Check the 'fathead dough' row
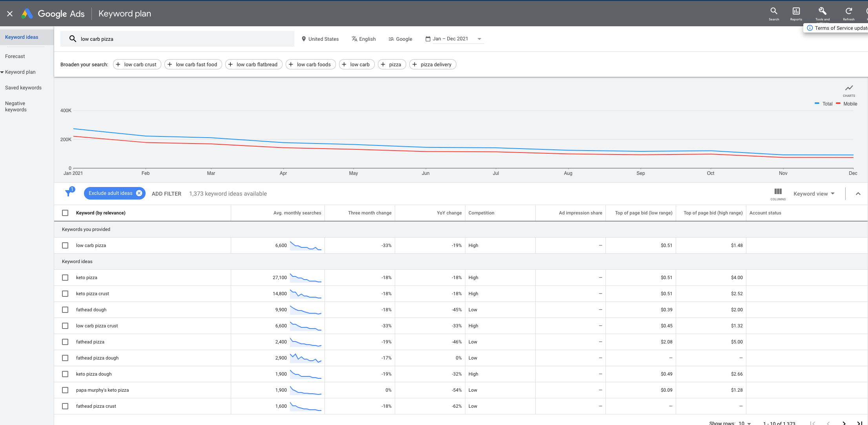This screenshot has height=425, width=868. point(65,310)
